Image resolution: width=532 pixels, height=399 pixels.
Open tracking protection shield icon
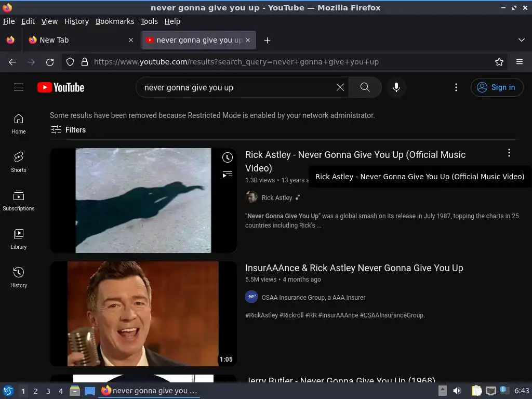[x=70, y=62]
